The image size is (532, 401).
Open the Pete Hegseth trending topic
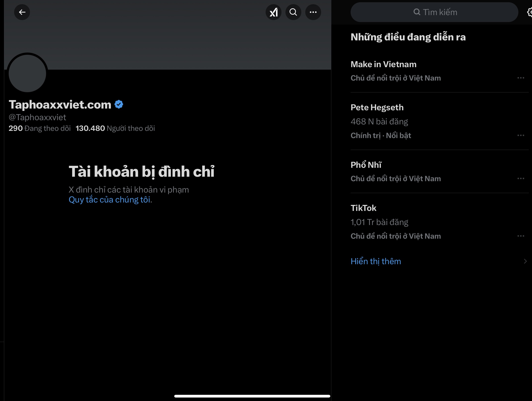[x=377, y=108]
